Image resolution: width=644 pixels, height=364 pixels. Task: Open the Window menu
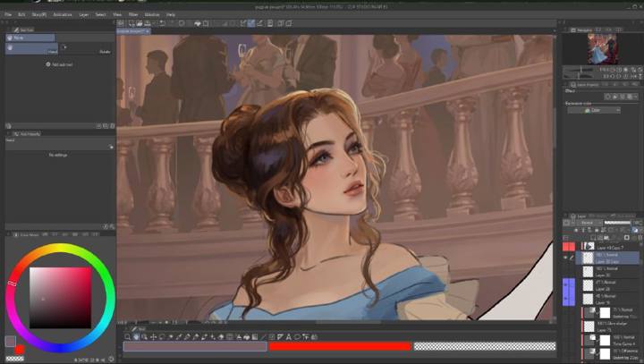pos(152,14)
